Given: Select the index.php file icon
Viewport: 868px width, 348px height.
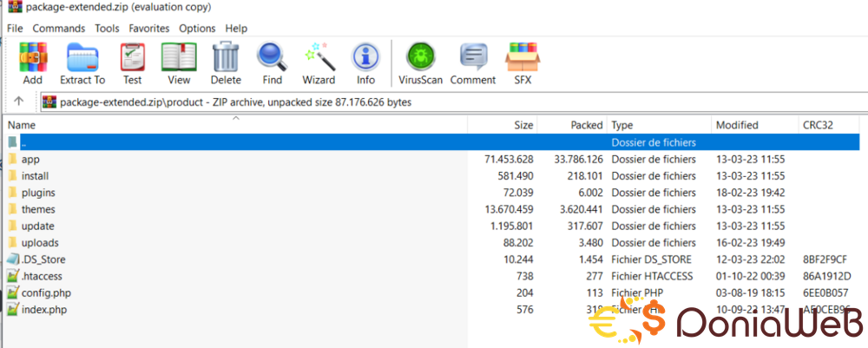Looking at the screenshot, I should (x=12, y=309).
